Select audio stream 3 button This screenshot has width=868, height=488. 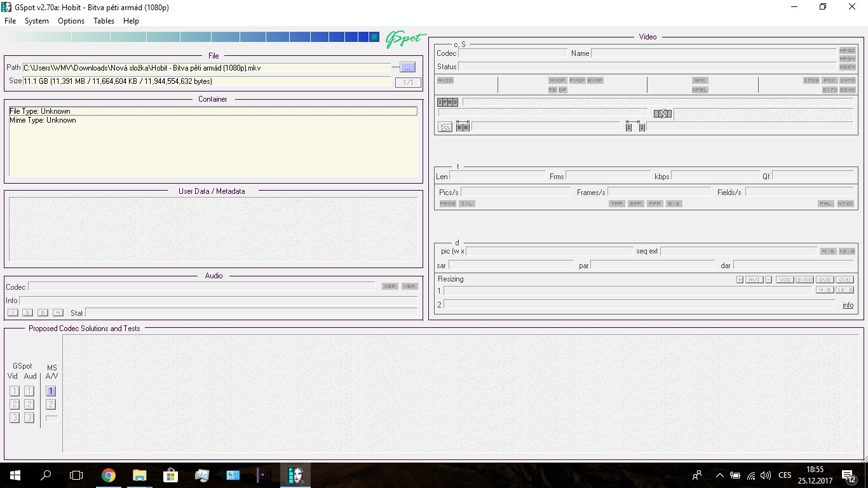pyautogui.click(x=43, y=313)
